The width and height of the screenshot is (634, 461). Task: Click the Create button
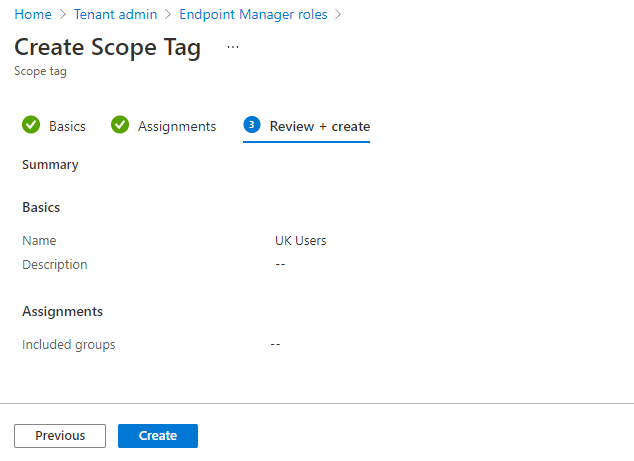(158, 436)
